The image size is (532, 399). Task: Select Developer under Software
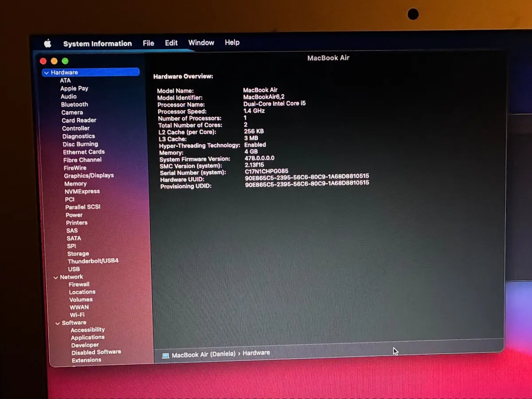point(85,345)
